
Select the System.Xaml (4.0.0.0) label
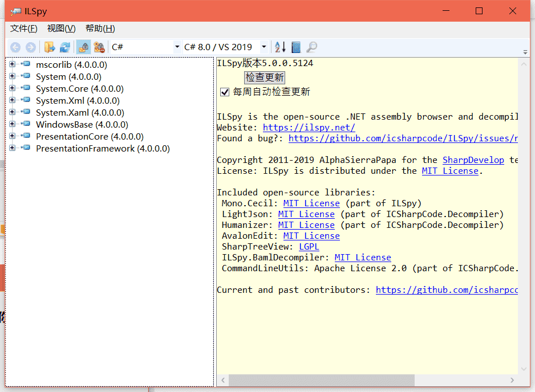pos(80,112)
